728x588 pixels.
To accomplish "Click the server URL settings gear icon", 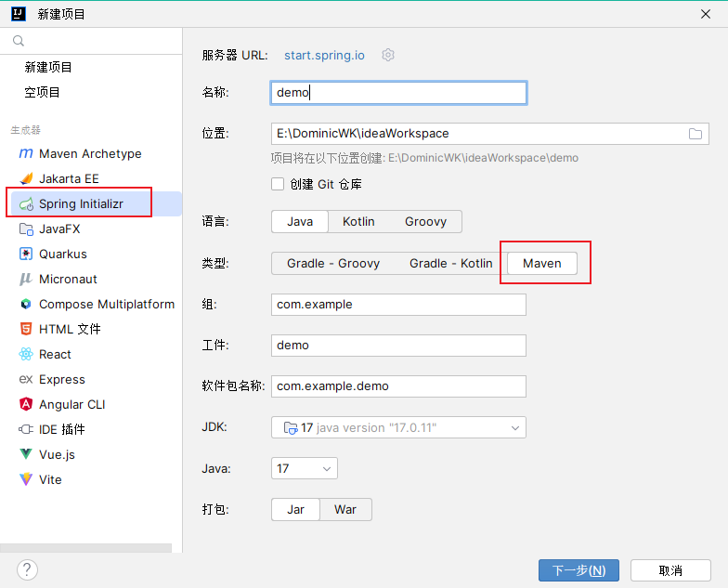I will click(x=388, y=55).
